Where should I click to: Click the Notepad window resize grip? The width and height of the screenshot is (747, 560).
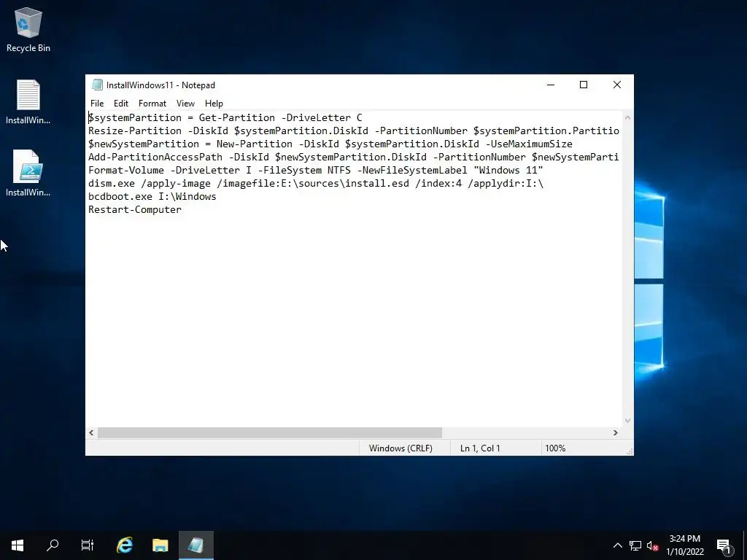630,451
